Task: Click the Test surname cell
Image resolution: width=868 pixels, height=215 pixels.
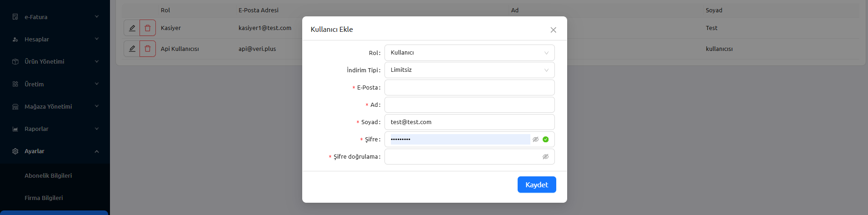Action: coord(712,28)
